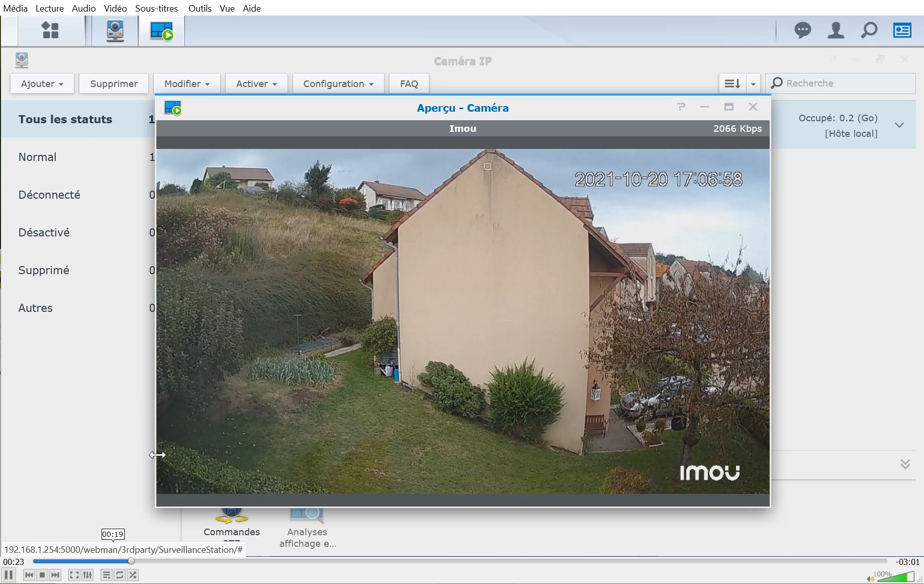Maximize the Aperçu - Caméra window
The height and width of the screenshot is (584, 924).
click(x=729, y=107)
